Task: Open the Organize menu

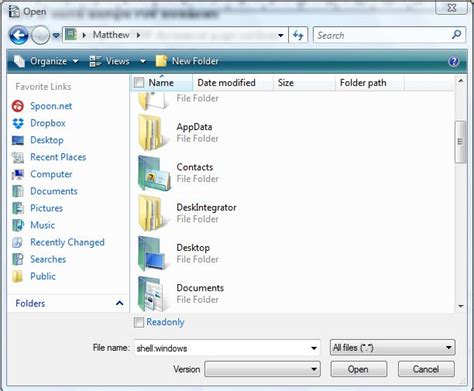Action: (x=46, y=61)
